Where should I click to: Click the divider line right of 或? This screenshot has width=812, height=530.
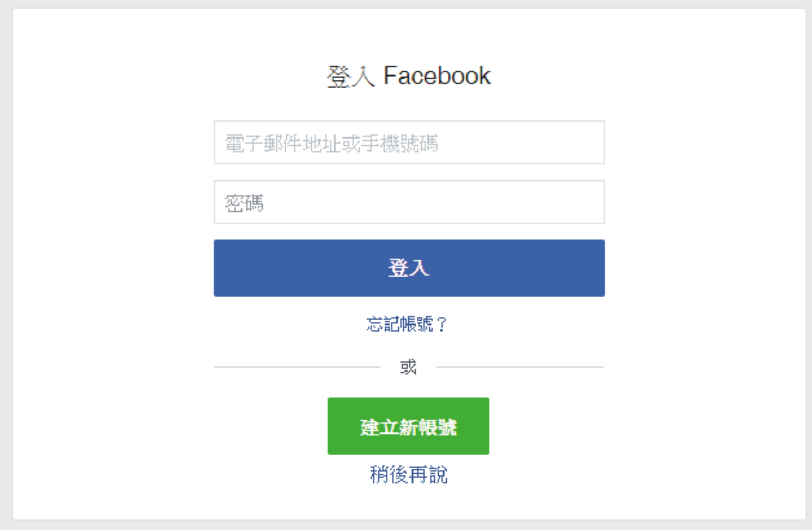(x=520, y=367)
